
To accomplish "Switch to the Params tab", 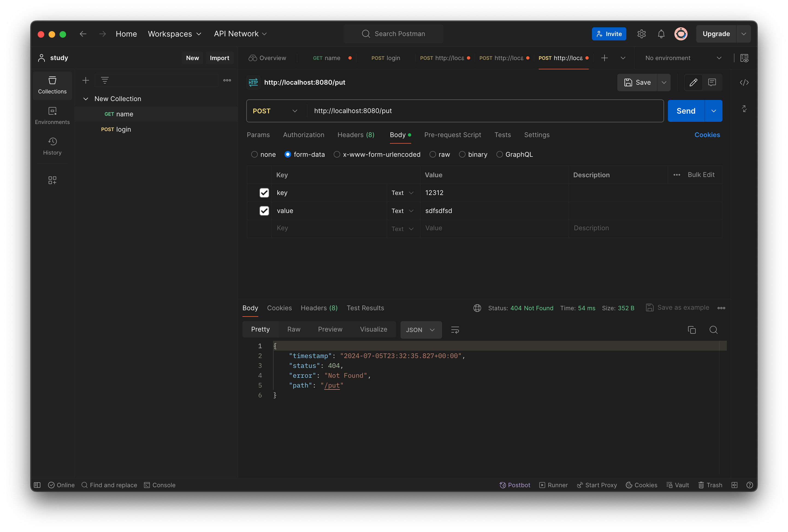I will [x=258, y=135].
